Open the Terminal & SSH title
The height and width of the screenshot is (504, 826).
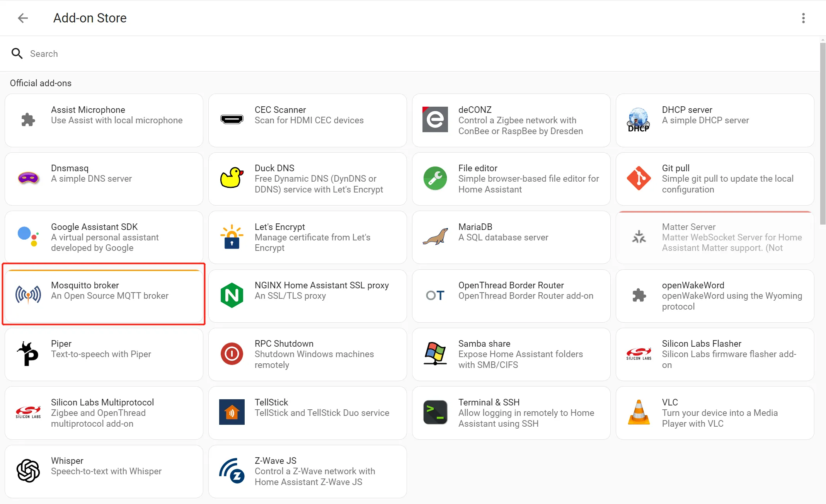click(489, 402)
